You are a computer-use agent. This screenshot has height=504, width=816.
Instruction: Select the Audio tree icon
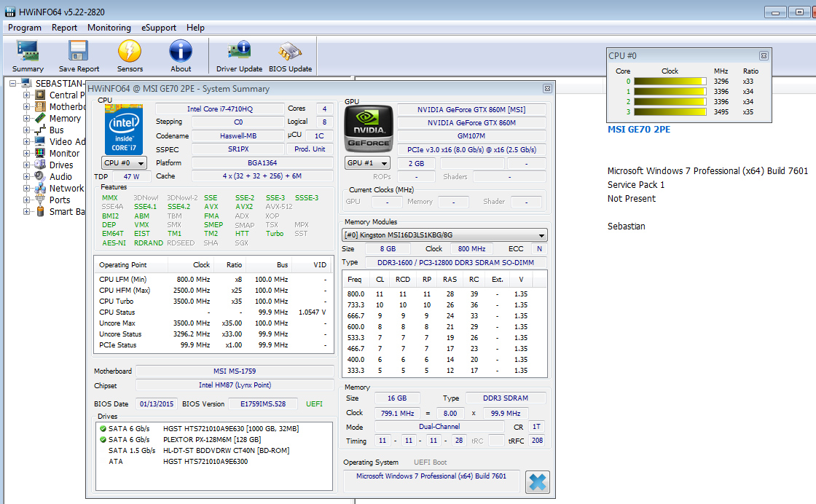pos(40,176)
